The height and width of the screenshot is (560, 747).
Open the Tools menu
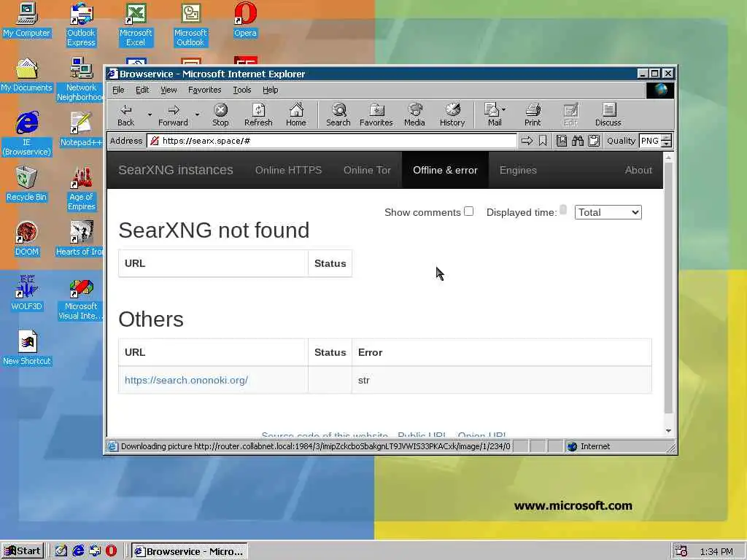pyautogui.click(x=242, y=90)
